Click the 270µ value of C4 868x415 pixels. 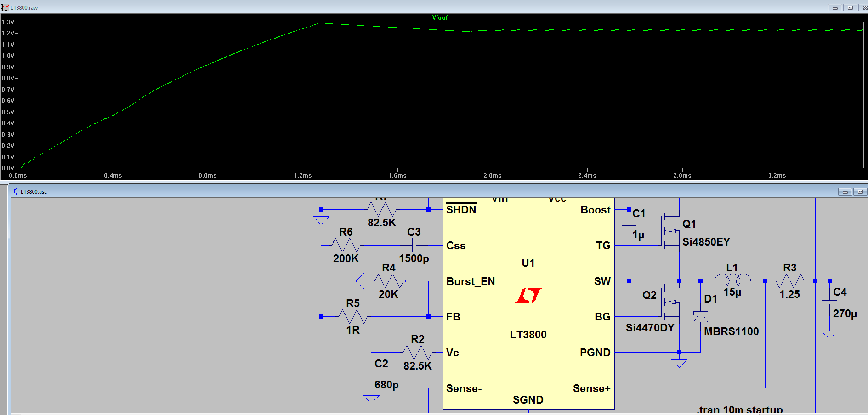click(x=845, y=314)
